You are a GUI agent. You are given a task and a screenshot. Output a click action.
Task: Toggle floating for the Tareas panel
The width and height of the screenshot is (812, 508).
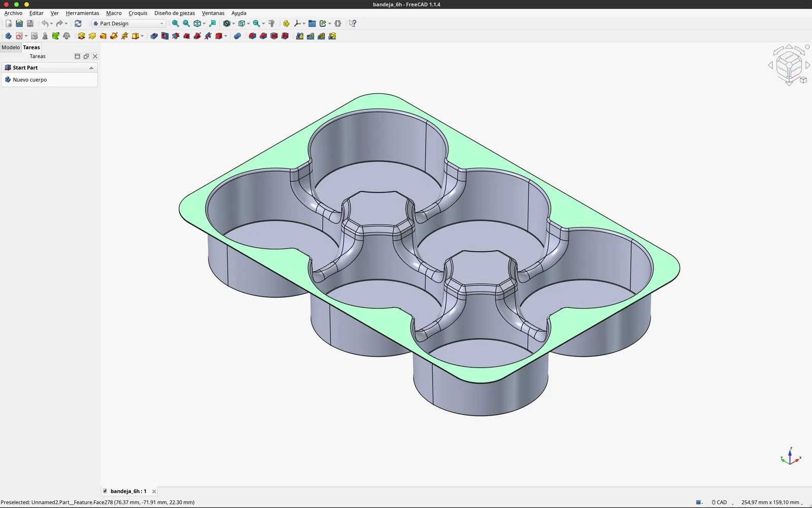(86, 56)
